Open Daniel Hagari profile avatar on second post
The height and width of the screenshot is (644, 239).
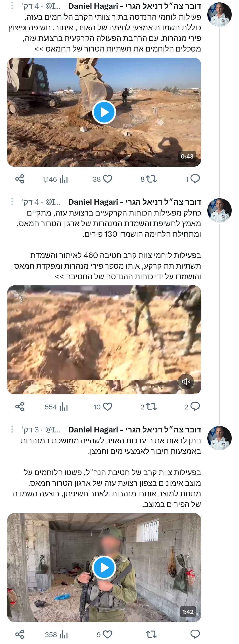coord(220,210)
